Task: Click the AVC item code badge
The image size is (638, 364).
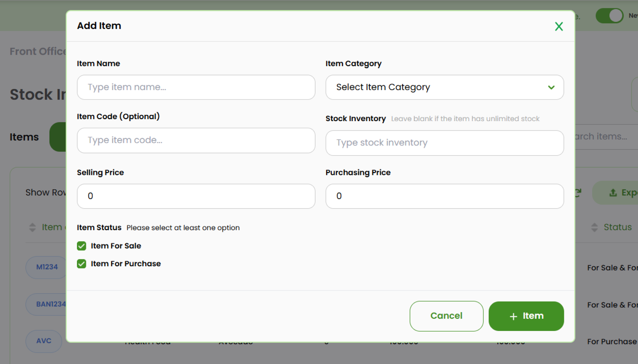Action: [x=44, y=341]
